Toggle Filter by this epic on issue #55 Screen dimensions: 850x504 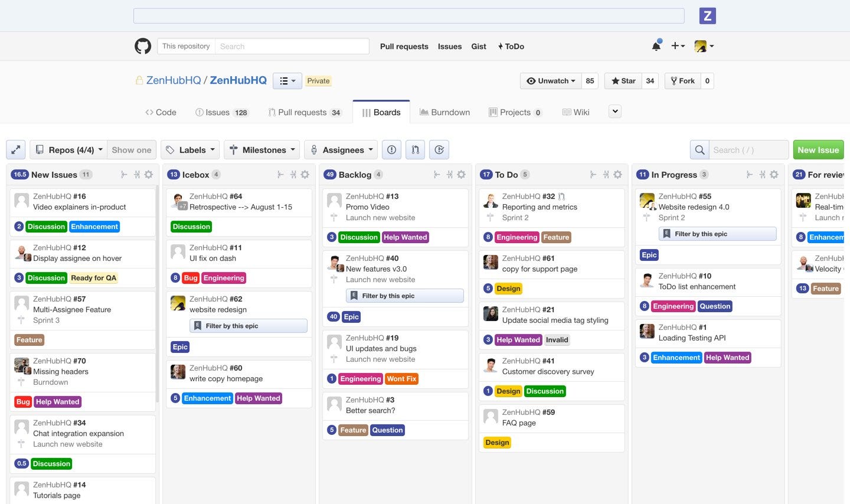[x=718, y=234]
